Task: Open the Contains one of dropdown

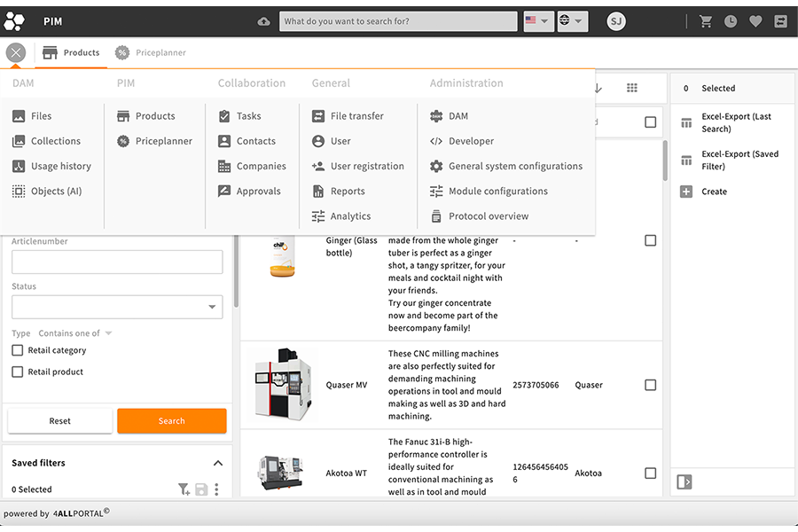Action: pyautogui.click(x=74, y=333)
